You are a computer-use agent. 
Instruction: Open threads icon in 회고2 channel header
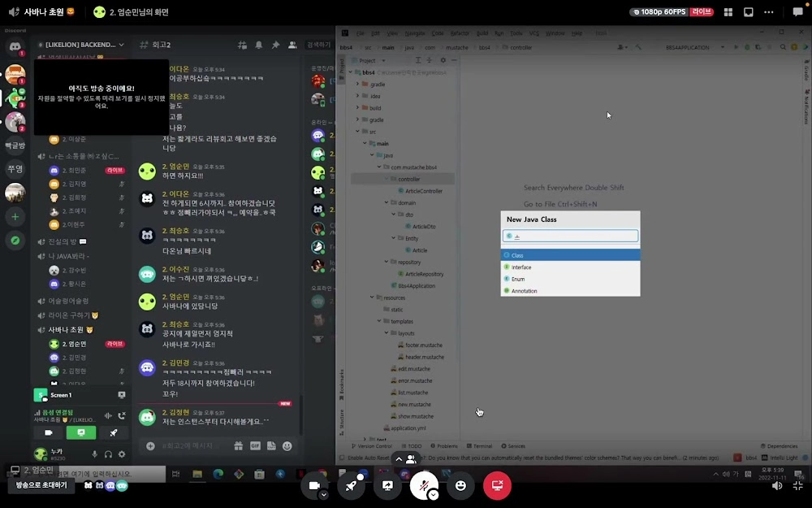click(242, 45)
